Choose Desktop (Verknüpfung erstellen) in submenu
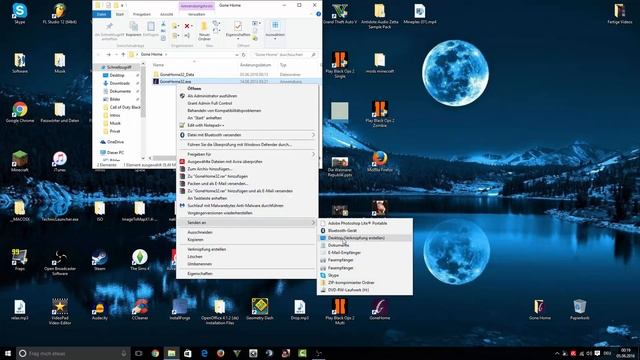640x360 pixels. [x=365, y=238]
